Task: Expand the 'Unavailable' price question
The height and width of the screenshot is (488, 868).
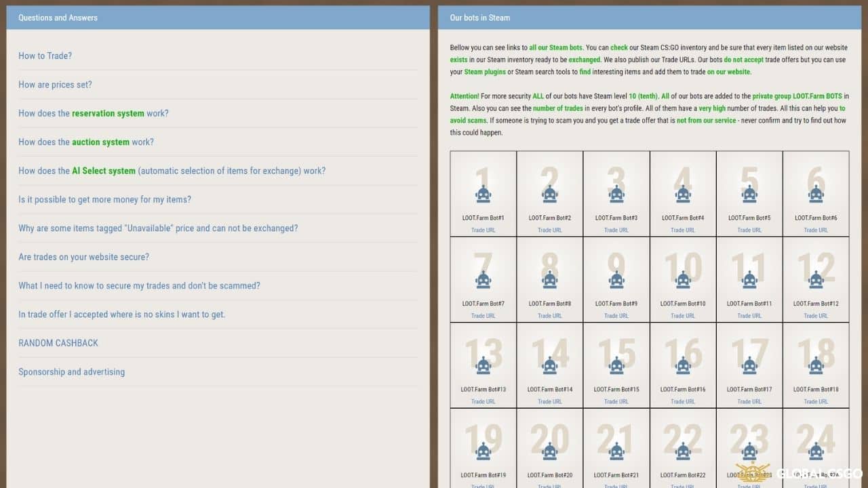Action: pos(158,228)
